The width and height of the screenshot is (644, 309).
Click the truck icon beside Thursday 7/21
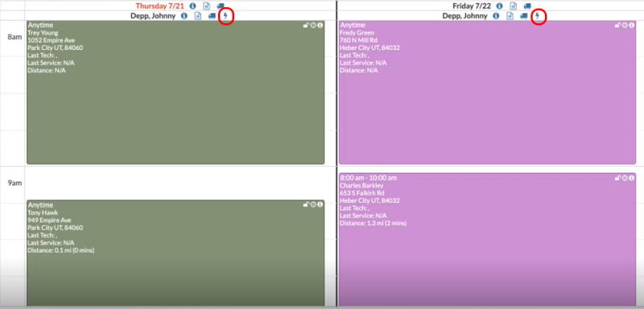pos(221,6)
